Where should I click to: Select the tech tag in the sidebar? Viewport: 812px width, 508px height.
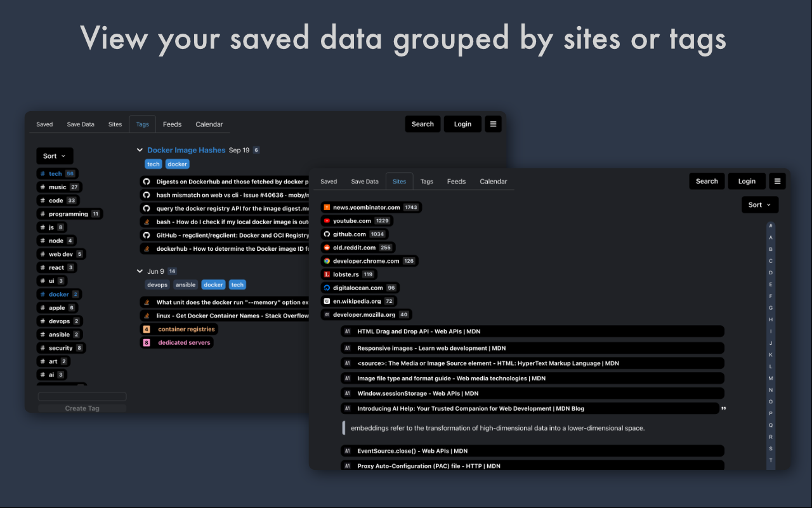pyautogui.click(x=58, y=173)
